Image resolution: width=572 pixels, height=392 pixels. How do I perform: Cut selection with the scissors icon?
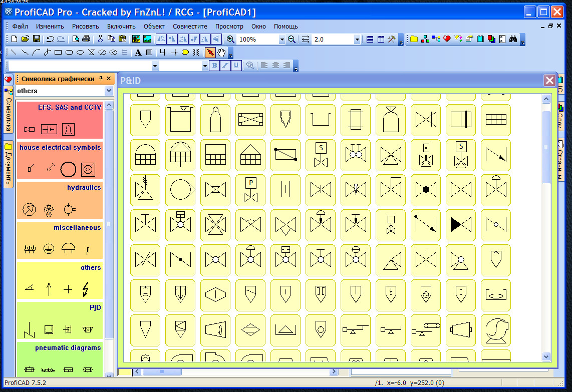[100, 39]
